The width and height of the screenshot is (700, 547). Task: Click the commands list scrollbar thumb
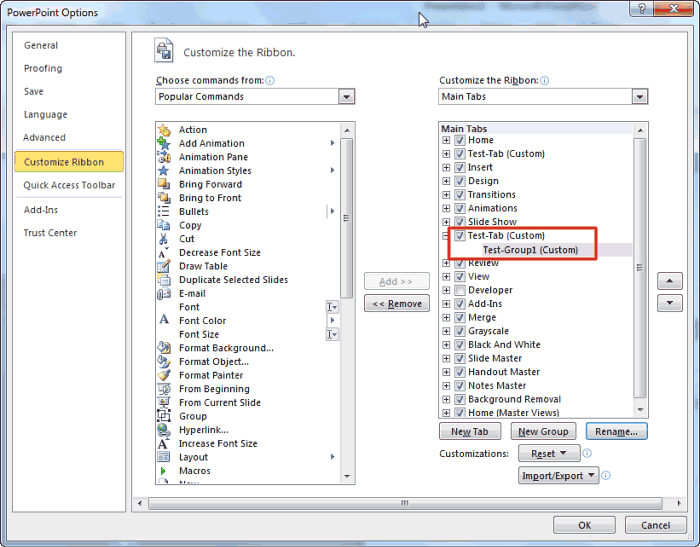pos(346,218)
